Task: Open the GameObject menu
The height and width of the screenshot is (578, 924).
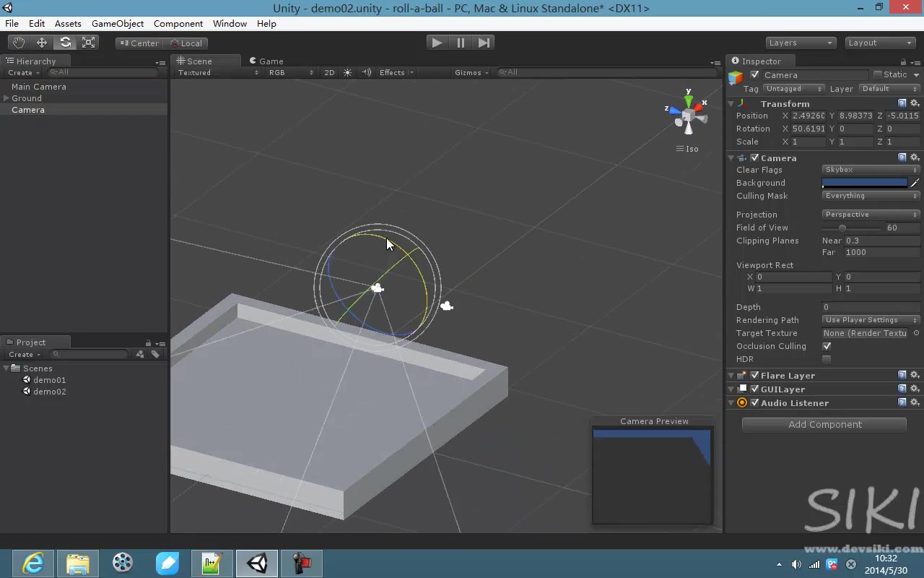Action: (x=118, y=23)
